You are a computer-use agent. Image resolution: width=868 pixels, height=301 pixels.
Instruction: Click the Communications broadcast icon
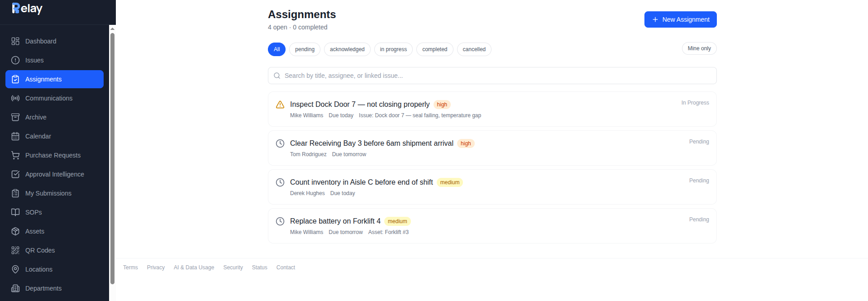(15, 98)
